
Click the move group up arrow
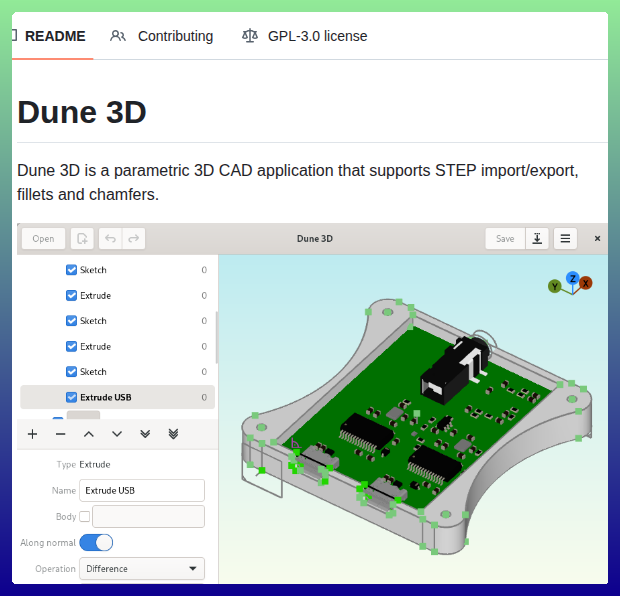89,434
